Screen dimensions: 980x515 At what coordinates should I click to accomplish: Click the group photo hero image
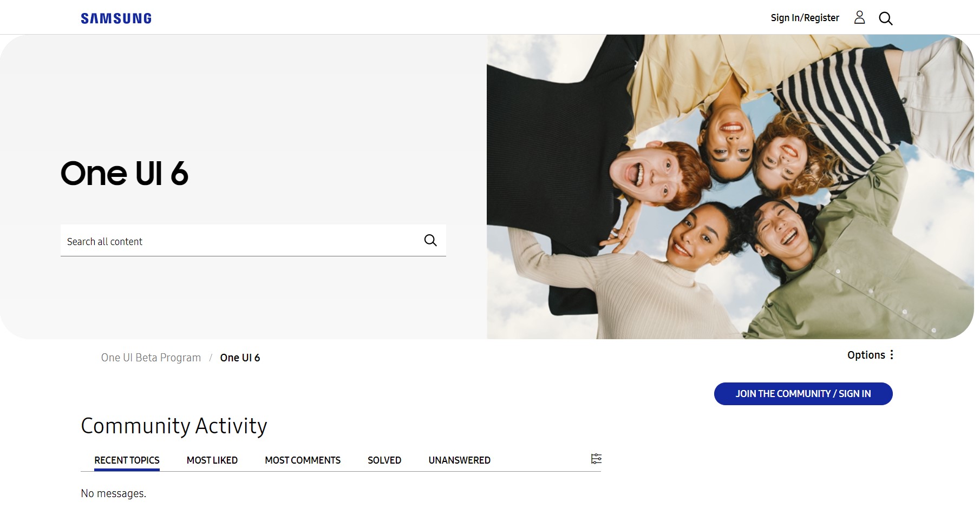click(x=730, y=187)
